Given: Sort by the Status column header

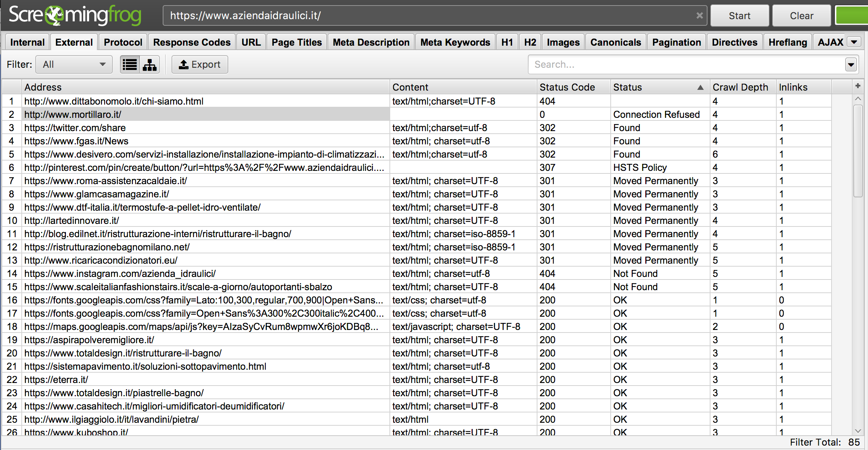Looking at the screenshot, I should 660,87.
